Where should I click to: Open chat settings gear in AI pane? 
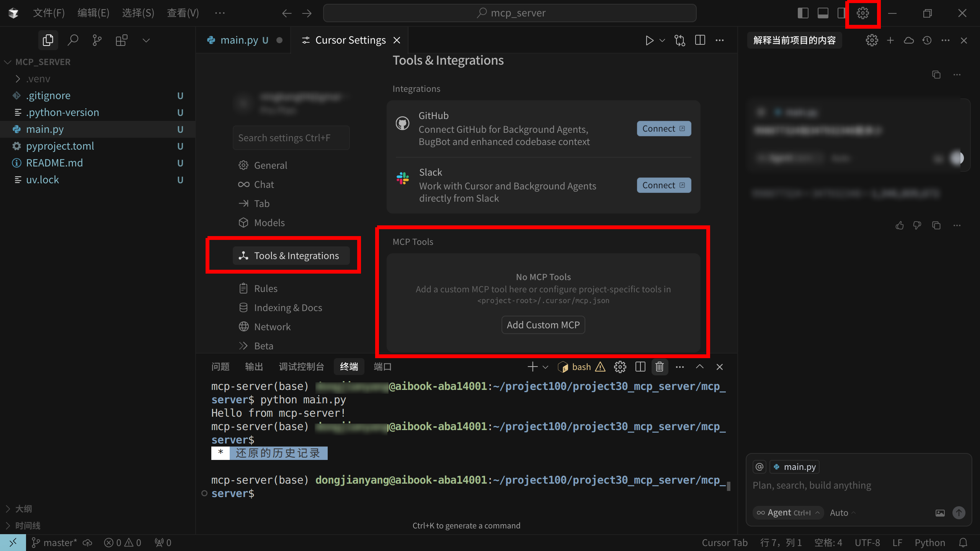click(872, 40)
